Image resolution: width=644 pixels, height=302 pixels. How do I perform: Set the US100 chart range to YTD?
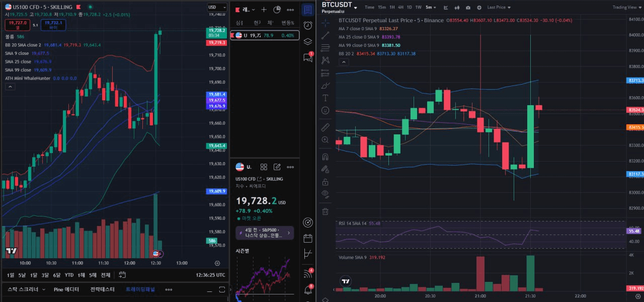pyautogui.click(x=68, y=275)
